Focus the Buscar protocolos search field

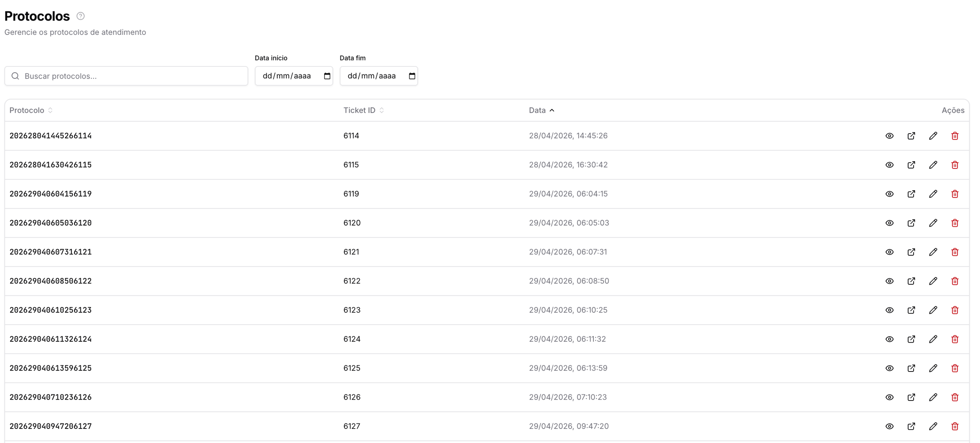pos(126,76)
